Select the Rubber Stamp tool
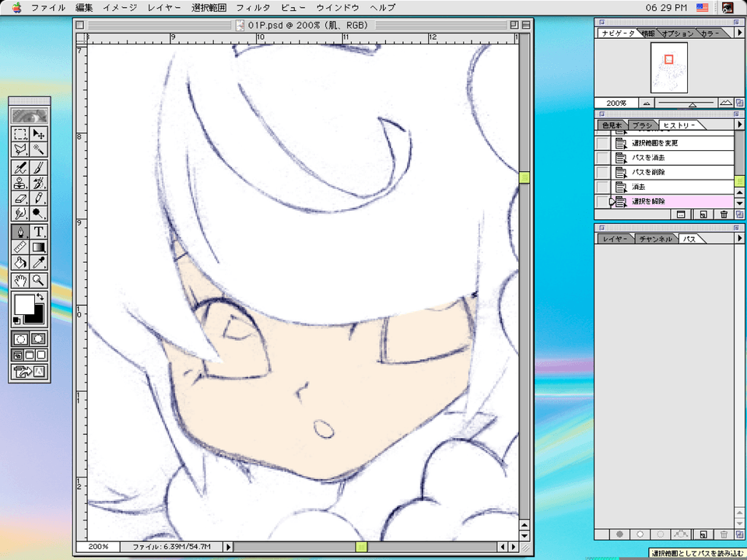 [19, 182]
